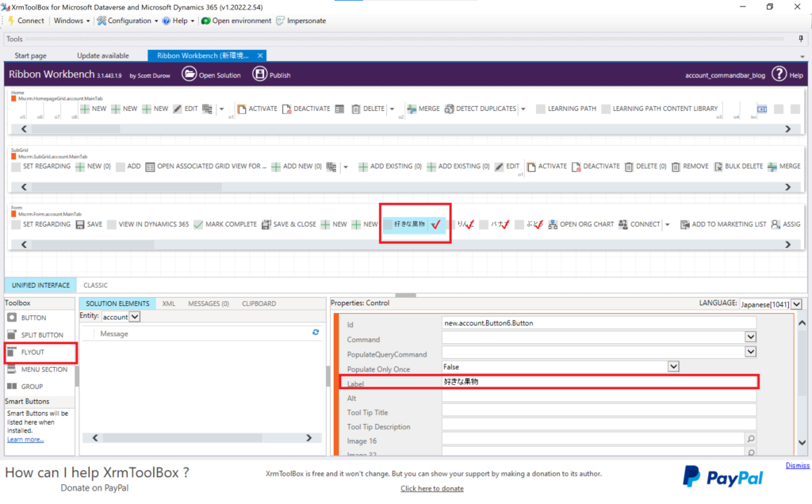Select the LEARNING PATH CONTENT LIBRARY command

coord(659,109)
